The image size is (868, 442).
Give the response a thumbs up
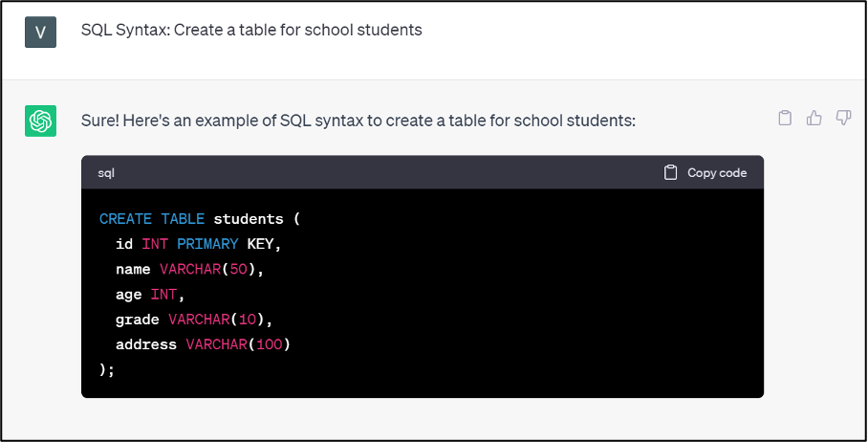(x=814, y=118)
